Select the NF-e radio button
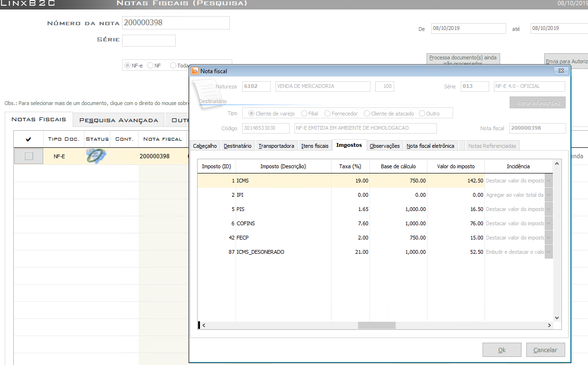This screenshot has height=365, width=588. pos(127,66)
